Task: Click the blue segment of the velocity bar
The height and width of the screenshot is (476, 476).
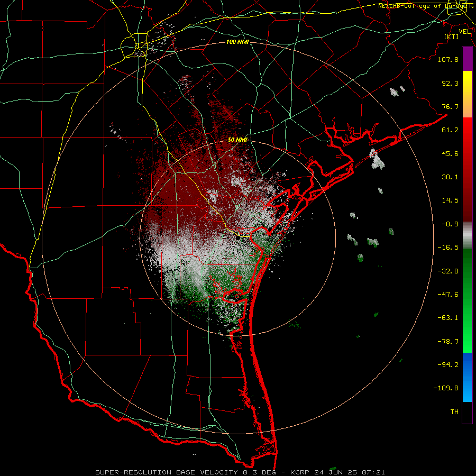Action: coord(467,377)
